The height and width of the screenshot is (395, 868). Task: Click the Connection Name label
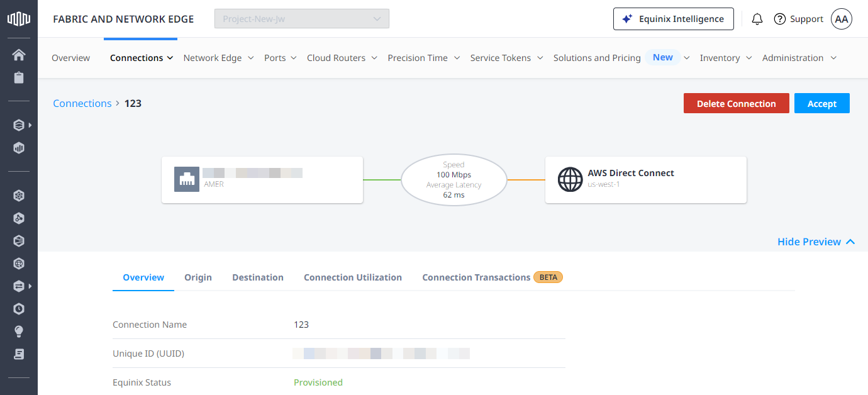[x=150, y=325]
